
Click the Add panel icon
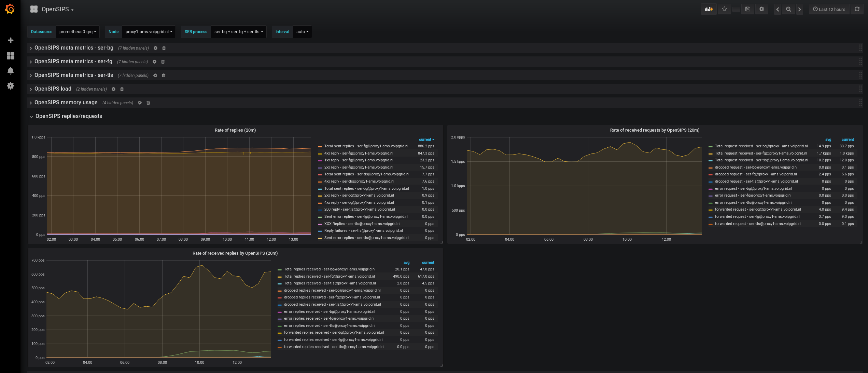709,9
